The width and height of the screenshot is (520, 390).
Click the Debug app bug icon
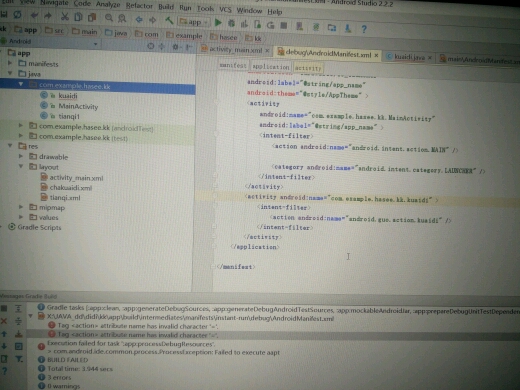point(231,23)
